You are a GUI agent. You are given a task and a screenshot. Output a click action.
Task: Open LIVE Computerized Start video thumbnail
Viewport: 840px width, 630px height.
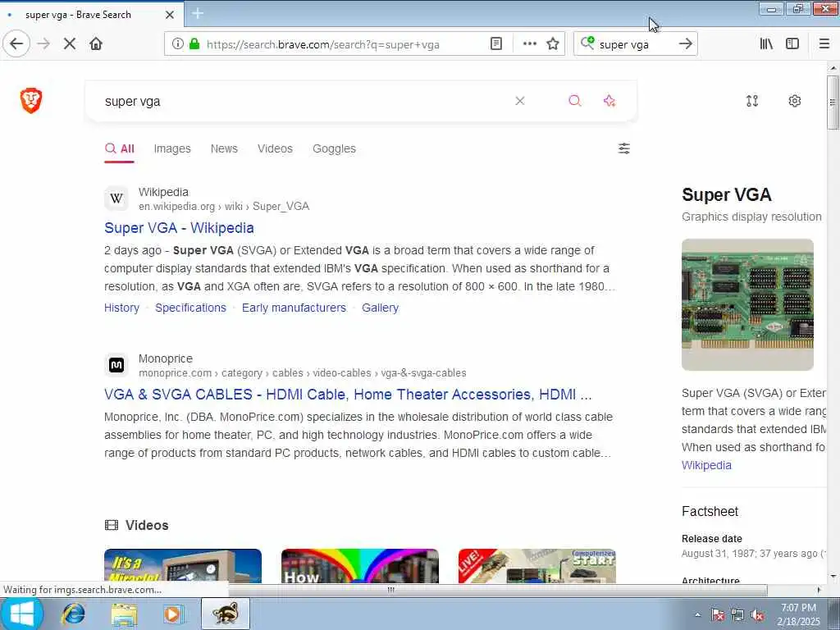537,566
